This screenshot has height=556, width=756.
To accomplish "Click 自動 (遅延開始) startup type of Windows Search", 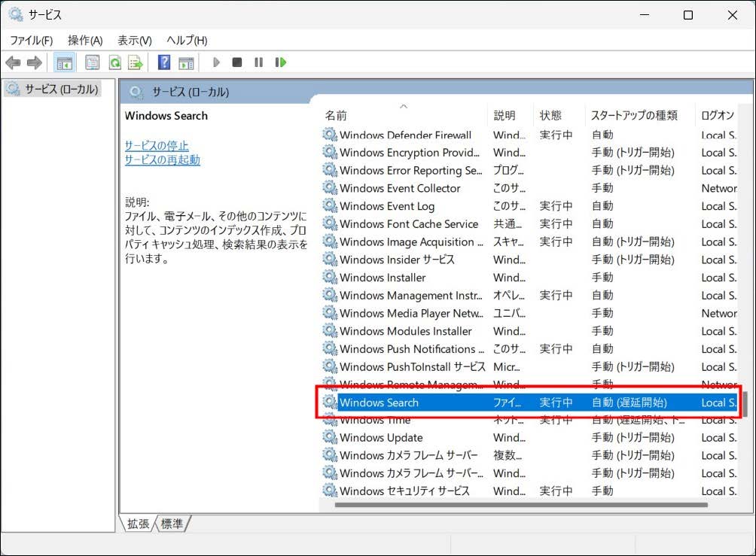I will pyautogui.click(x=629, y=403).
